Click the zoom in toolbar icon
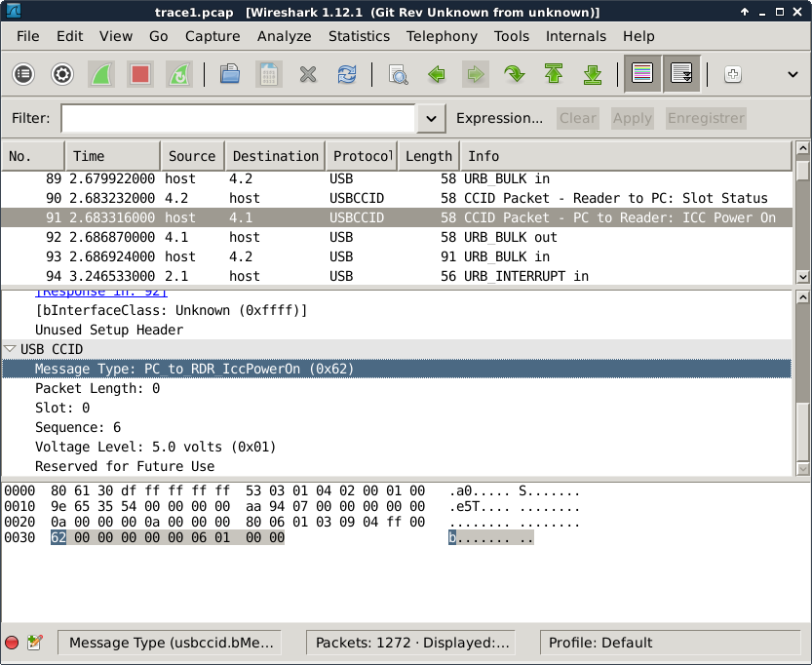The width and height of the screenshot is (812, 665). [732, 74]
